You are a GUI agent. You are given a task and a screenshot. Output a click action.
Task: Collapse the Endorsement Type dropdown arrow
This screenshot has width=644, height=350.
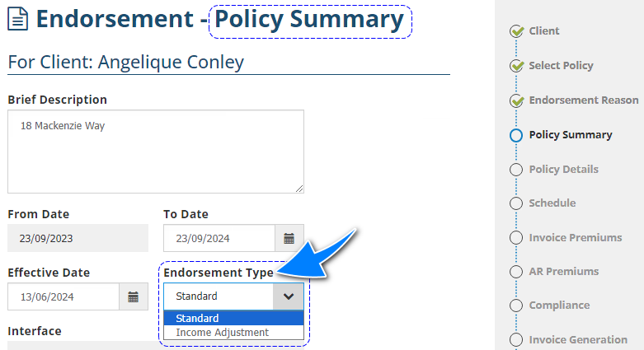[x=288, y=296]
